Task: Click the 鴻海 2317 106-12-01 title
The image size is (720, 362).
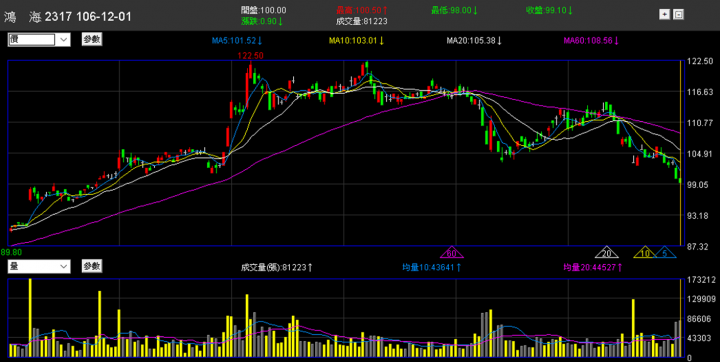Action: (68, 17)
